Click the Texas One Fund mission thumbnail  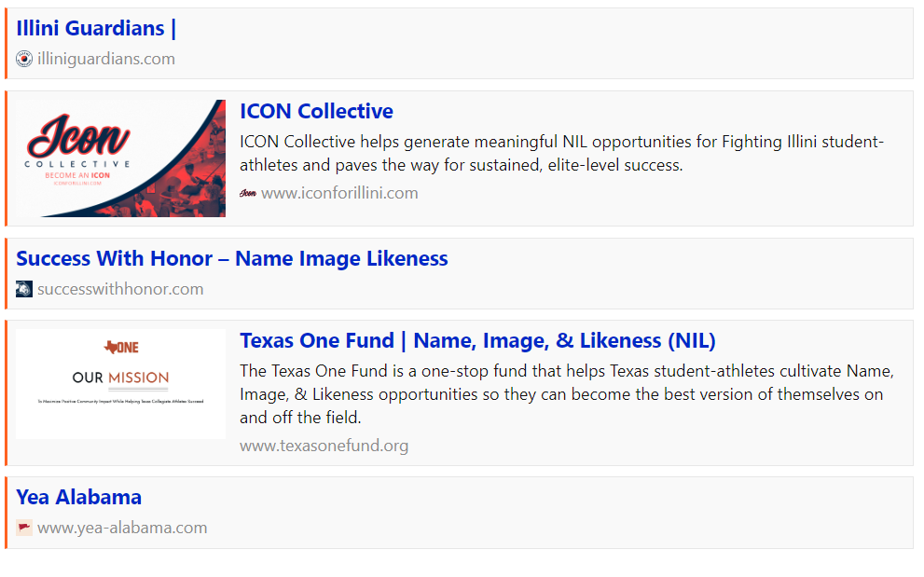(121, 383)
